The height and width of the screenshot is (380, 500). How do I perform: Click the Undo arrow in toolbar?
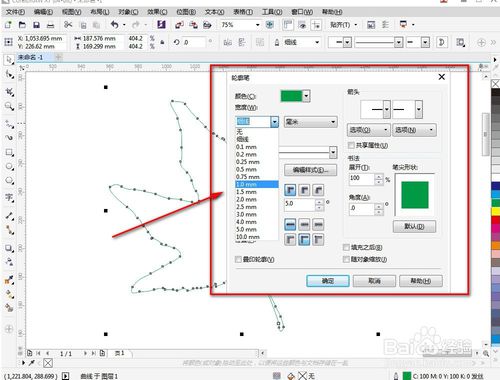pyautogui.click(x=115, y=25)
